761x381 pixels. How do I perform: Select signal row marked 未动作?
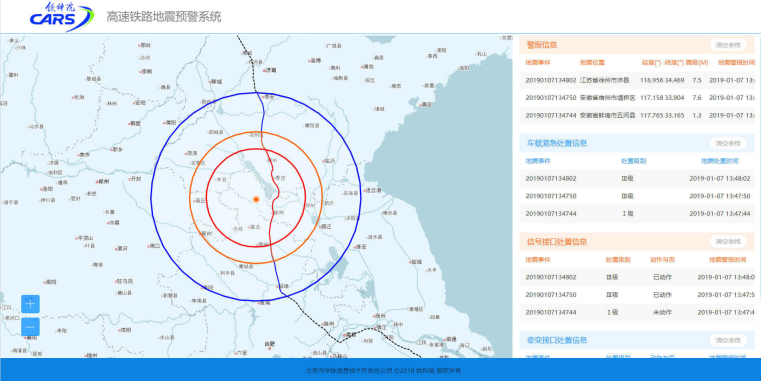[637, 312]
